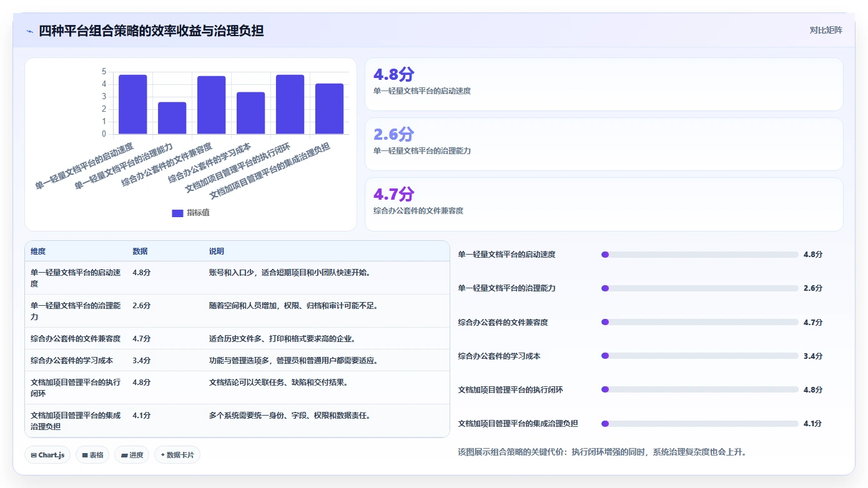Click description 账号和入口少，适合短期项目和小团队快速开始

coord(290,273)
